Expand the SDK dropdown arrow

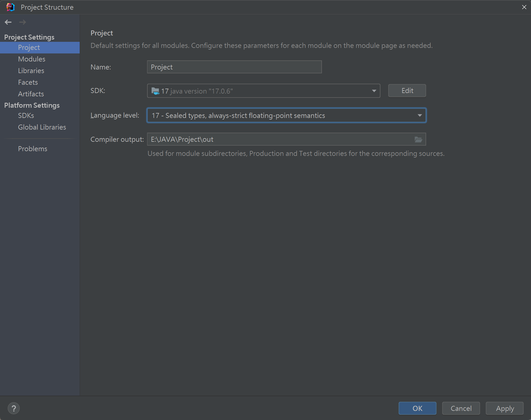[x=374, y=91]
